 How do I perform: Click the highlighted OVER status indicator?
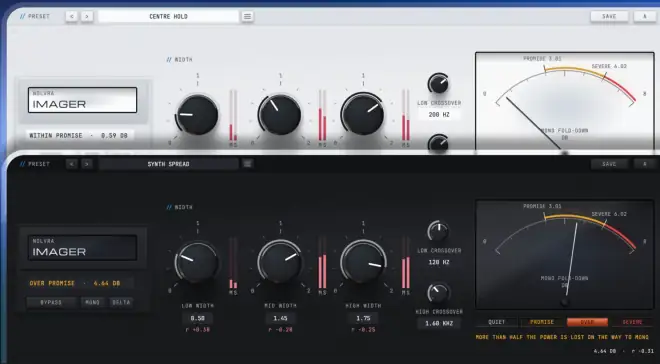click(587, 322)
